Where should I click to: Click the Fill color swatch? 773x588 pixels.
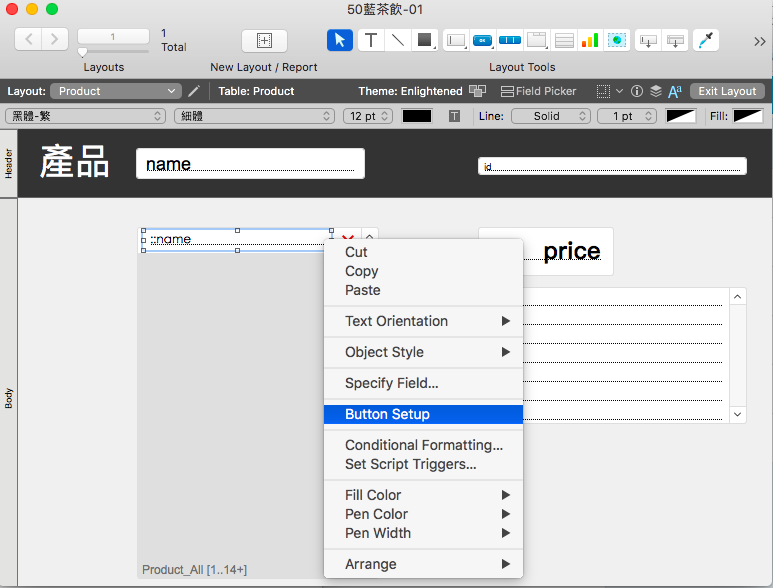(748, 116)
